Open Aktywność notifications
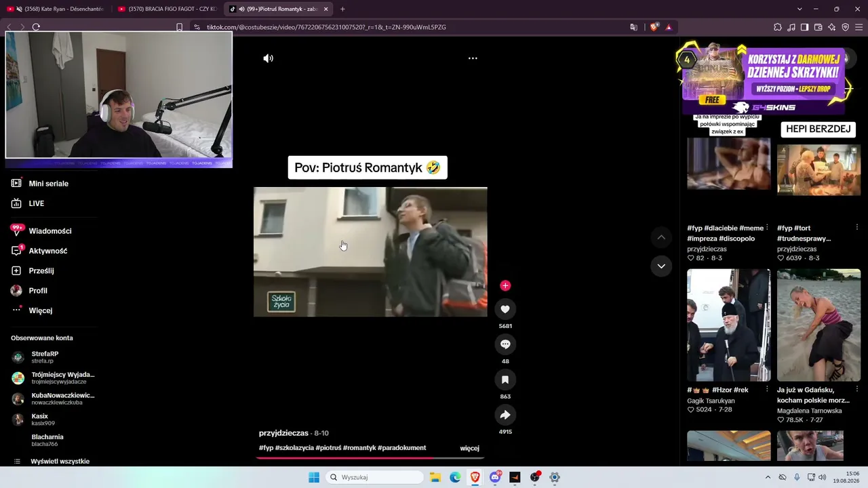Image resolution: width=868 pixels, height=488 pixels. (39, 251)
